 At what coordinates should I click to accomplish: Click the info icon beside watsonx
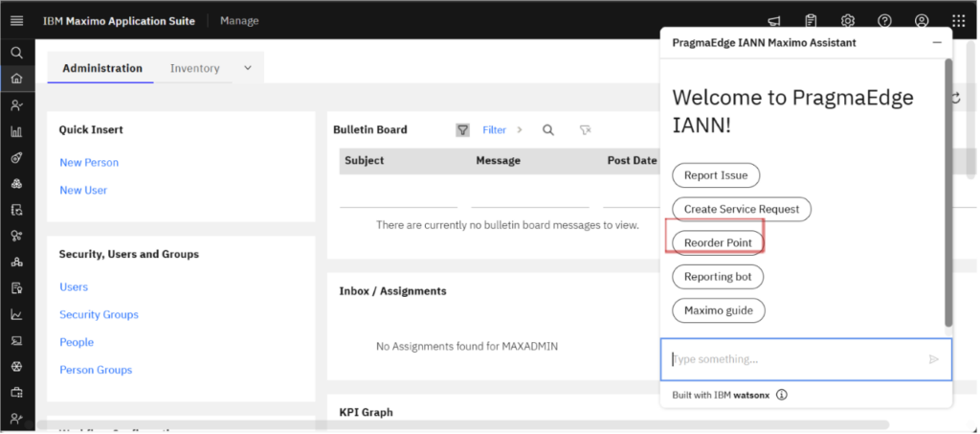[782, 395]
